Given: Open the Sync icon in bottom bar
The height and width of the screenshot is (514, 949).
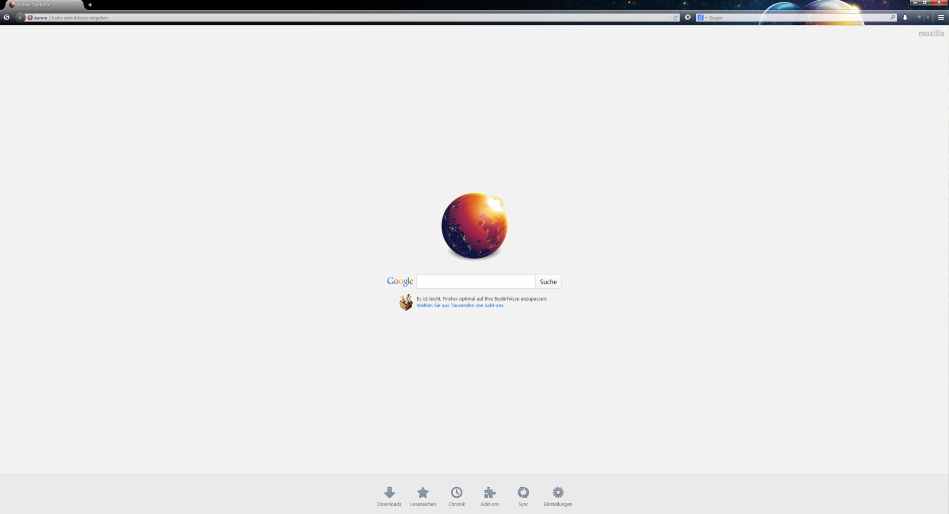Looking at the screenshot, I should 523,492.
